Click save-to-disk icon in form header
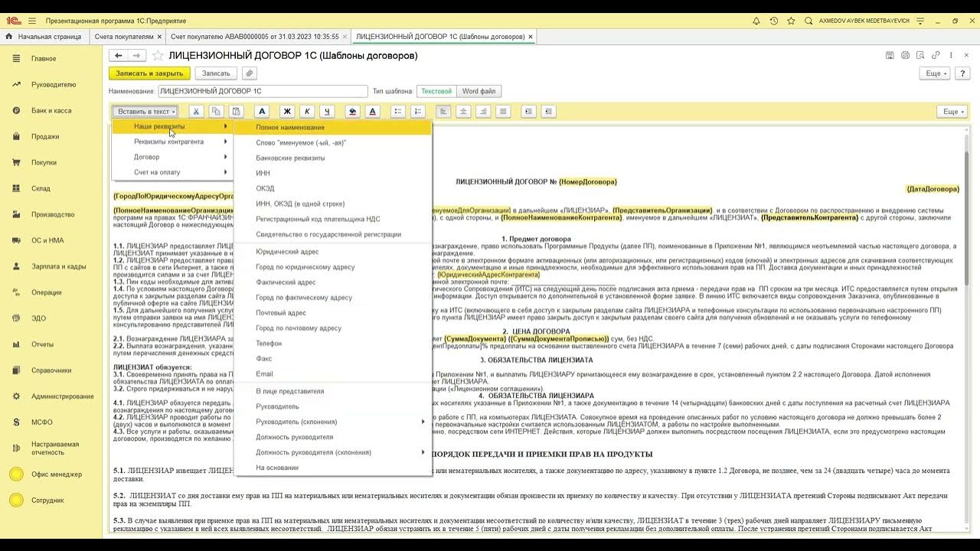The image size is (980, 551). pos(890,55)
